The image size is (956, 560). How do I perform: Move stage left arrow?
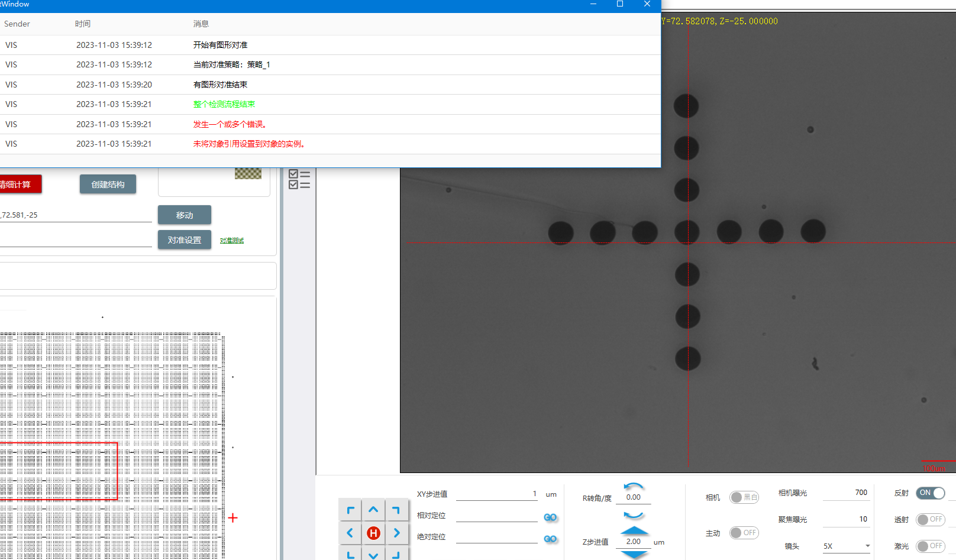(350, 533)
